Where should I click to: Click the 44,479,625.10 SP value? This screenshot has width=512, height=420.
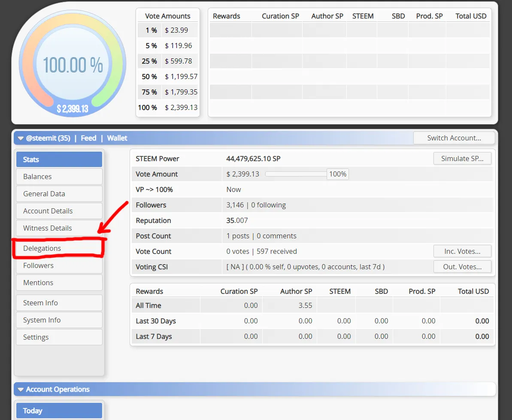[x=253, y=159]
